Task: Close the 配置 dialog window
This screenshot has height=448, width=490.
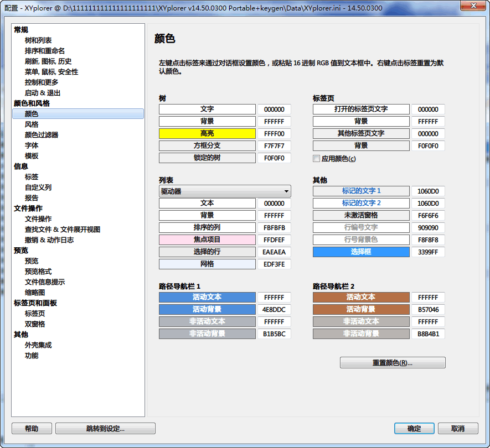Action: [x=473, y=6]
